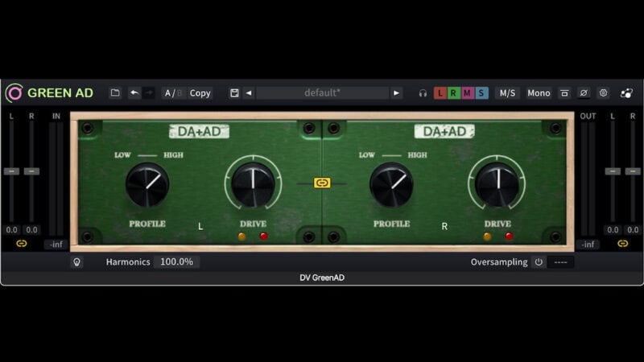Image resolution: width=644 pixels, height=362 pixels.
Task: Solo the S (side) channel
Action: [x=481, y=93]
